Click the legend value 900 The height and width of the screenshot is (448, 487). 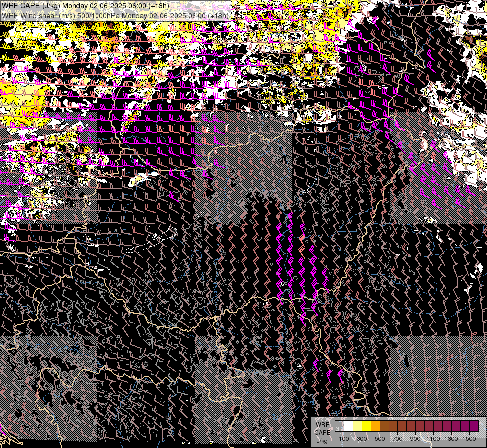[x=415, y=439]
